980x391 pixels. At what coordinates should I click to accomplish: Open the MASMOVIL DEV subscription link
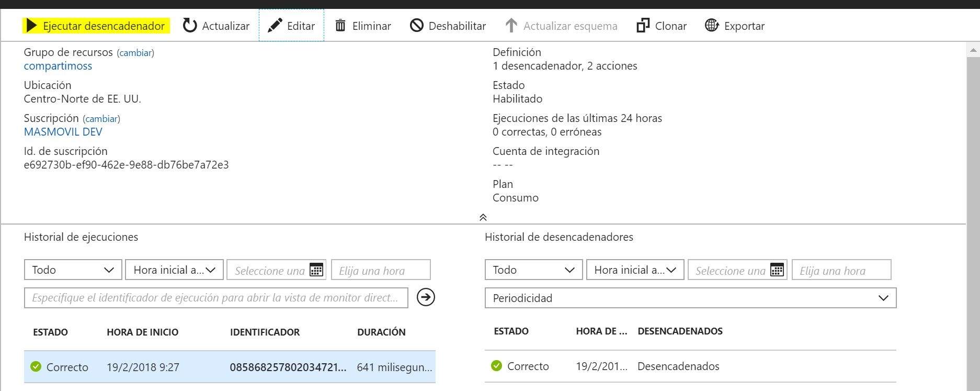pos(63,132)
